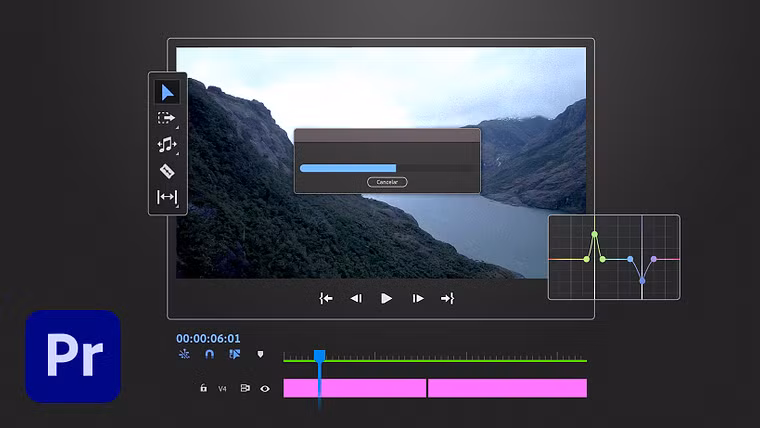Click the blue progress bar
This screenshot has height=428, width=760.
click(348, 168)
